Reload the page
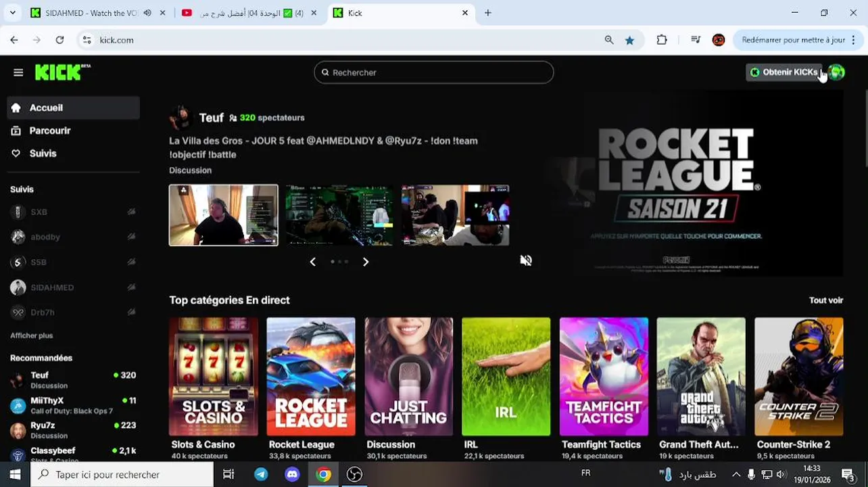868x487 pixels. pos(59,40)
